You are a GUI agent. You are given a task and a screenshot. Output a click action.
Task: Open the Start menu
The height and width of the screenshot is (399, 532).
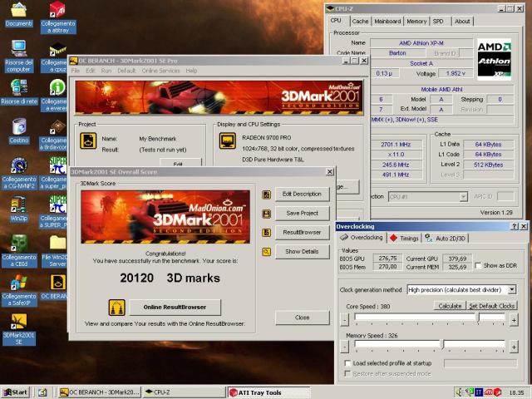(16, 392)
